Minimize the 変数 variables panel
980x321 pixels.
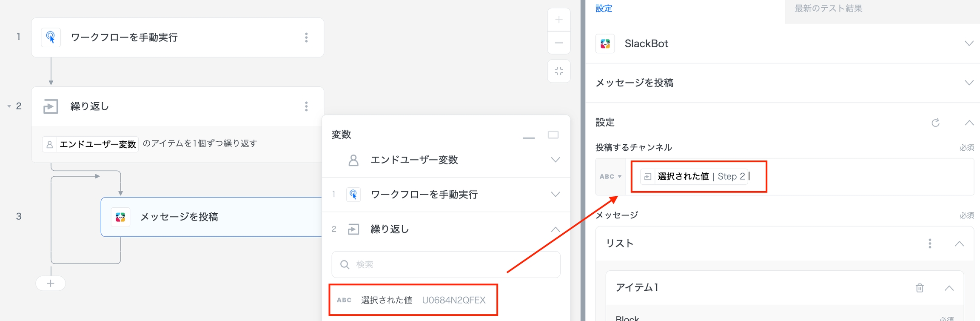pyautogui.click(x=529, y=136)
